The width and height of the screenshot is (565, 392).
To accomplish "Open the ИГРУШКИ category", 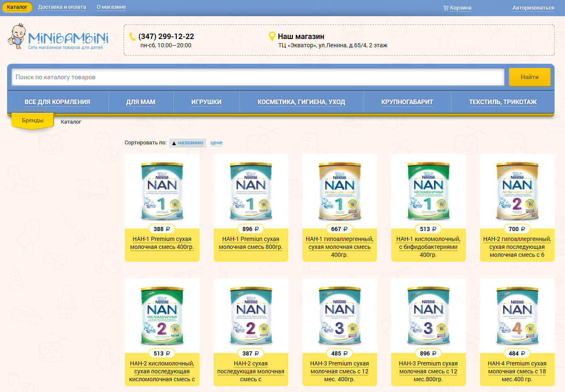I will [206, 102].
